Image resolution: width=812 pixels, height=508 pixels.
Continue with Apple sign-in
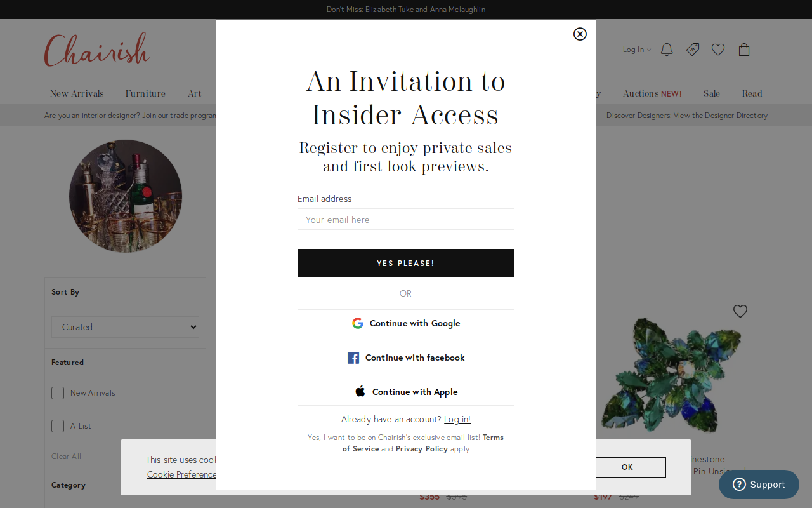pos(406,392)
